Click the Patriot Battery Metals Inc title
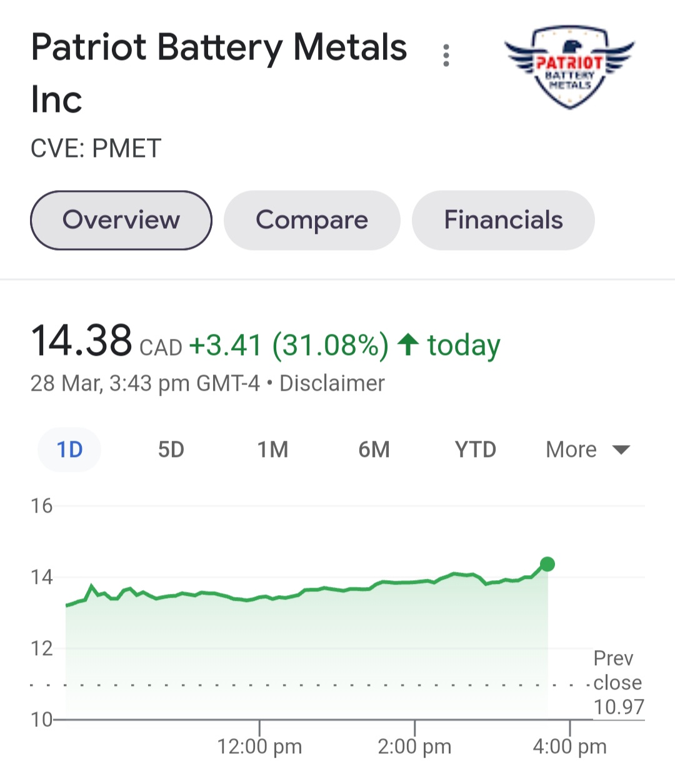This screenshot has width=675, height=784. tap(219, 73)
